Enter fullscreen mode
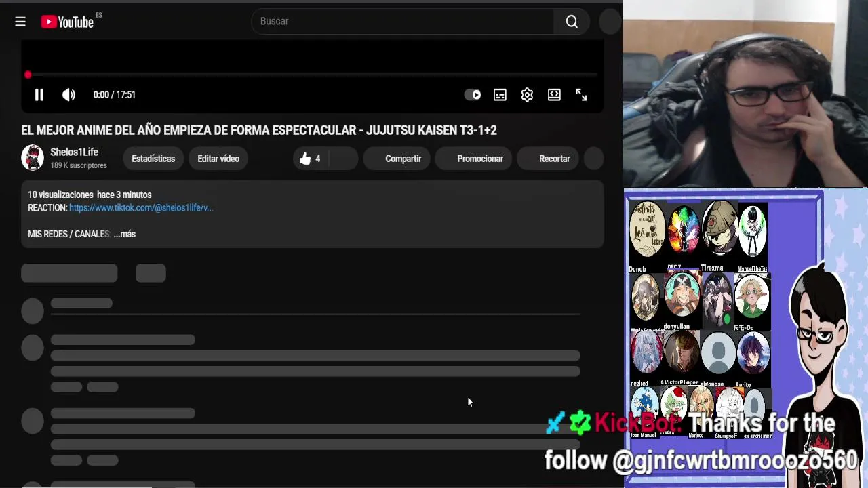 coord(581,95)
